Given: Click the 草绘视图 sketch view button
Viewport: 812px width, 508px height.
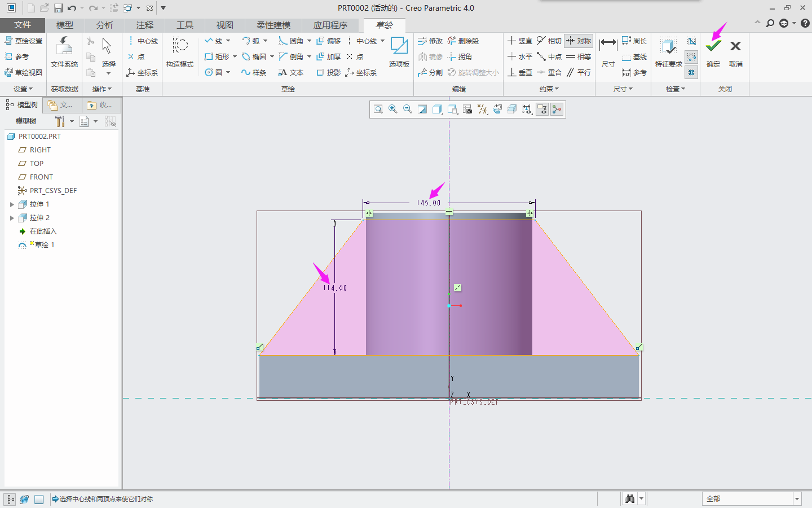Looking at the screenshot, I should pos(24,72).
